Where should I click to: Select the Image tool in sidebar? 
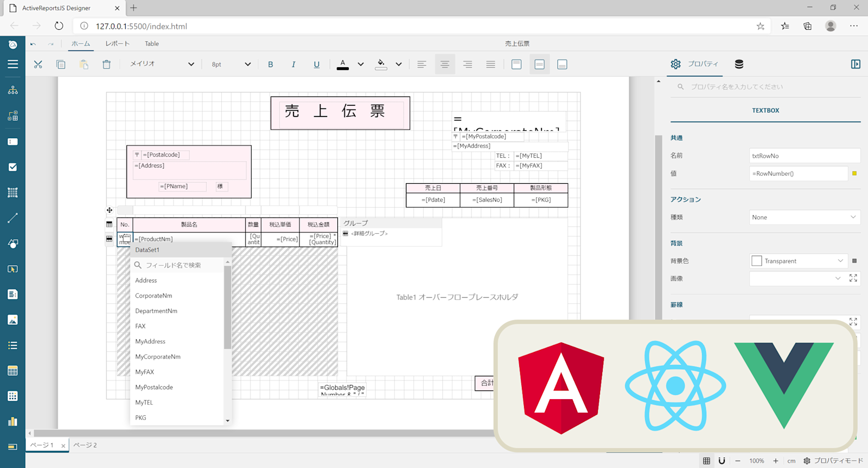[x=12, y=320]
